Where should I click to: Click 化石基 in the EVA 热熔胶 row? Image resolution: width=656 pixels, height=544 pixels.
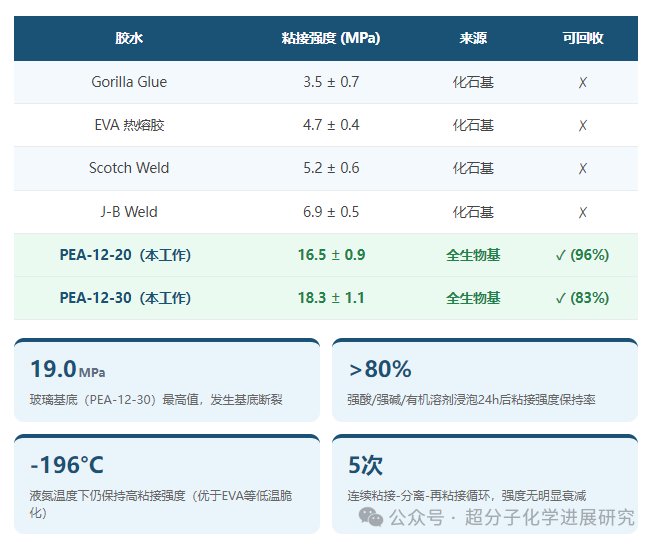[x=473, y=125]
